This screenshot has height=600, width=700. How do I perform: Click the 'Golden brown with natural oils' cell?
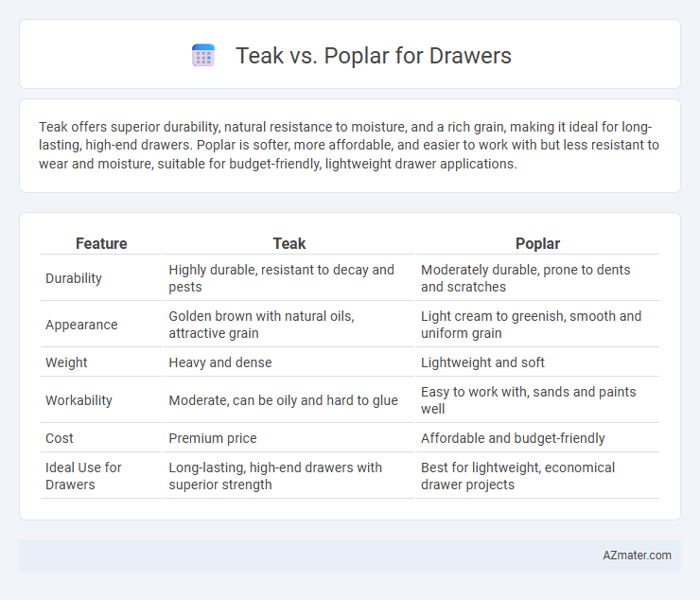261,325
